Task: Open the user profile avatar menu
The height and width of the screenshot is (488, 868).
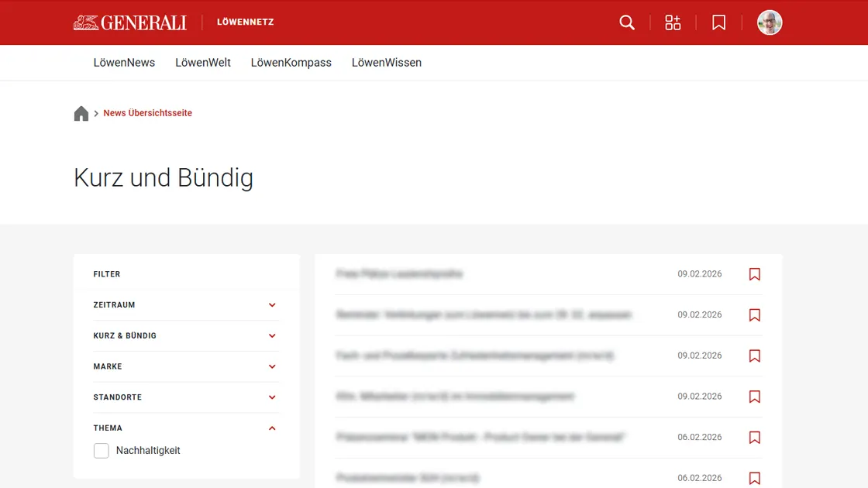Action: [770, 22]
